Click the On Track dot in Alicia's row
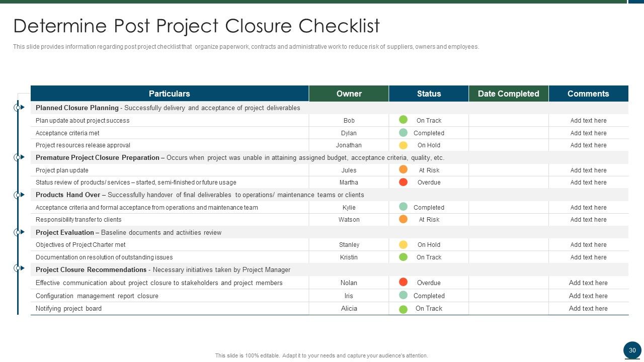This screenshot has width=644, height=362. pyautogui.click(x=403, y=309)
